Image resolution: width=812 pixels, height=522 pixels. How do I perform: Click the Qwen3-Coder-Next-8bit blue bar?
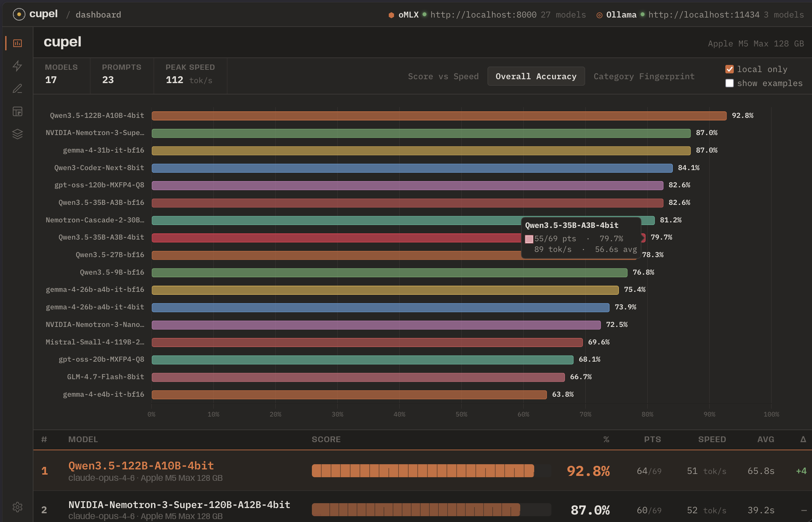click(x=412, y=168)
